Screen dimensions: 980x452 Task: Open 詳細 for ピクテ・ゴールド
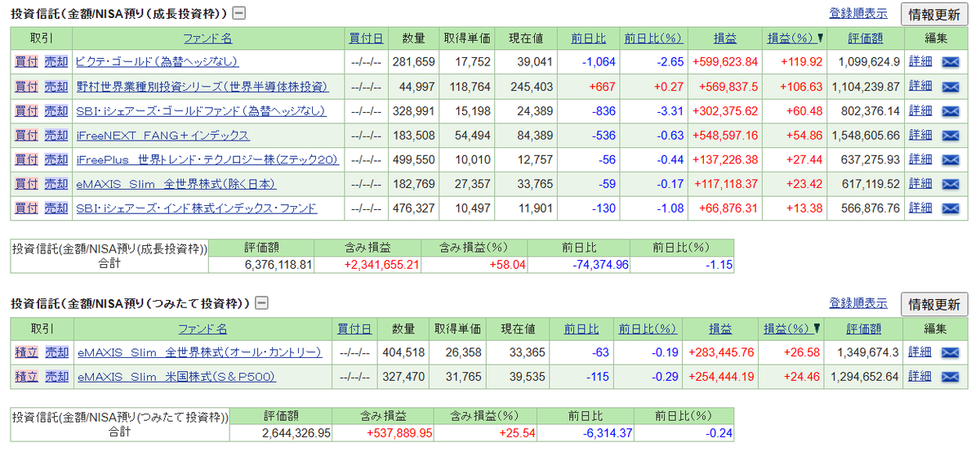click(920, 62)
